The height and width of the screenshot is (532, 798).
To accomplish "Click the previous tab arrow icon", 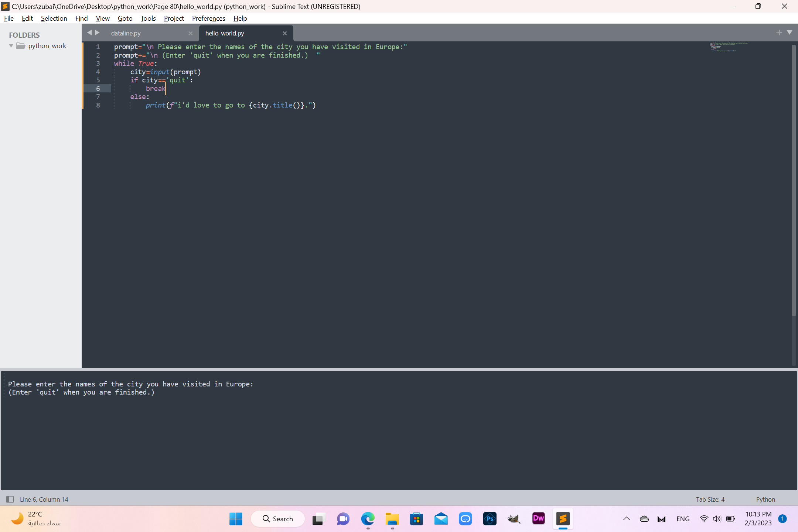I will (89, 33).
